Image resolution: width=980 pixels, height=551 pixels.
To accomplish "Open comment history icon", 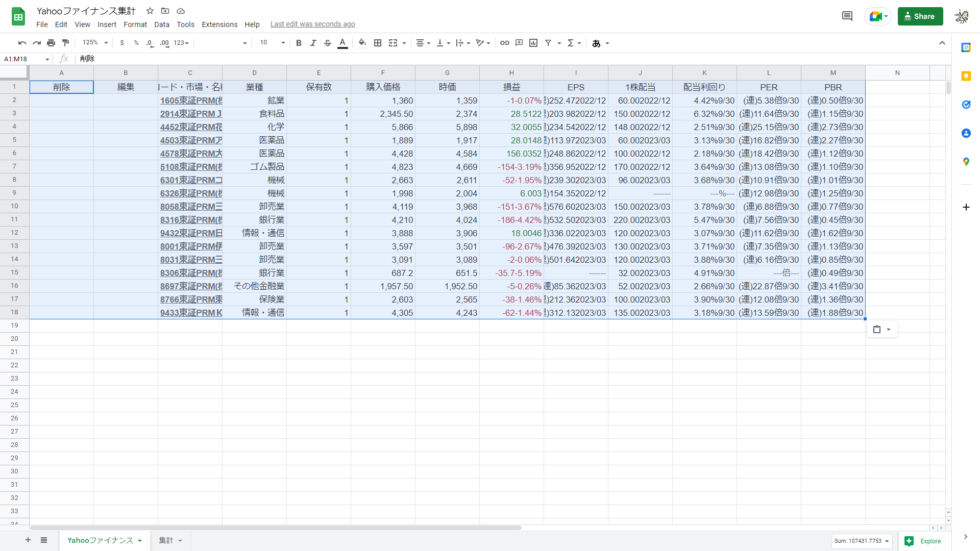I will (847, 16).
